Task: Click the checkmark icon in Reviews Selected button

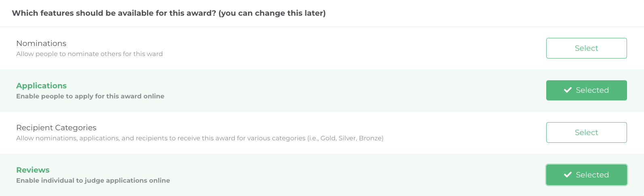Action: 568,175
